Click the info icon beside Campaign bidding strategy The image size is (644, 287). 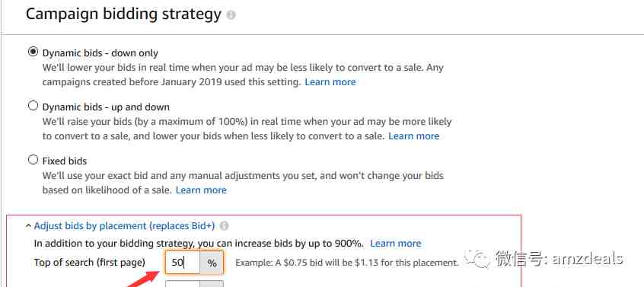tap(231, 15)
